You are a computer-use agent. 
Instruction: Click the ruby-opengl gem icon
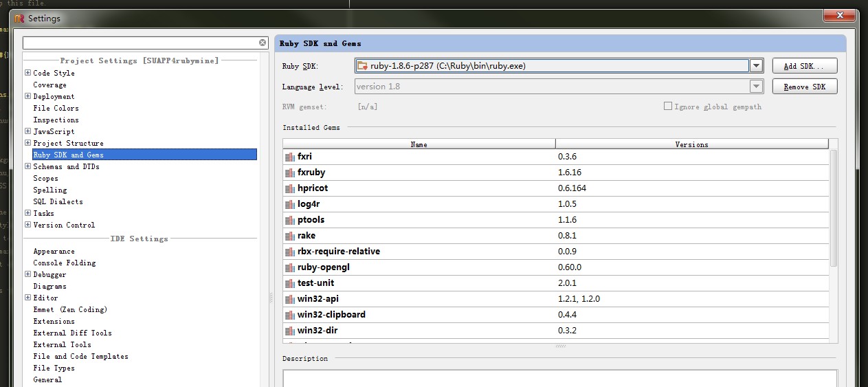(x=289, y=267)
